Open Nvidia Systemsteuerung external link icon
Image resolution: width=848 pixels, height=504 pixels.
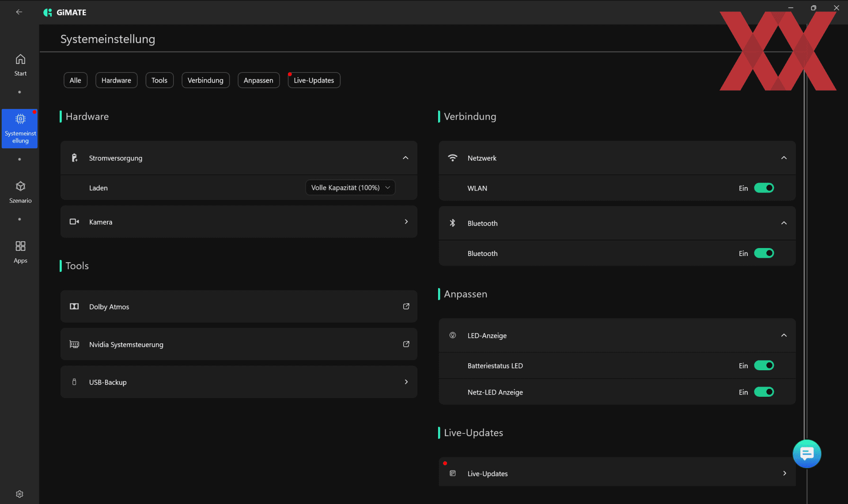(406, 344)
